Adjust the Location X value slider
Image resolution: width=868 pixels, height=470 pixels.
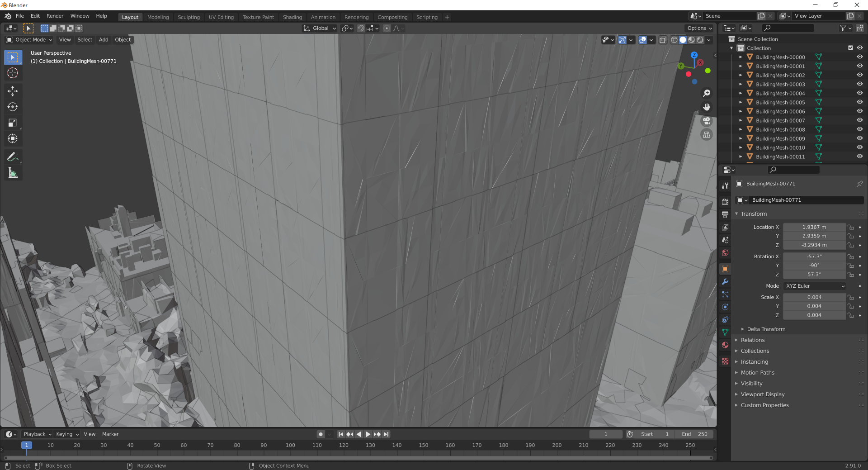[x=814, y=227]
